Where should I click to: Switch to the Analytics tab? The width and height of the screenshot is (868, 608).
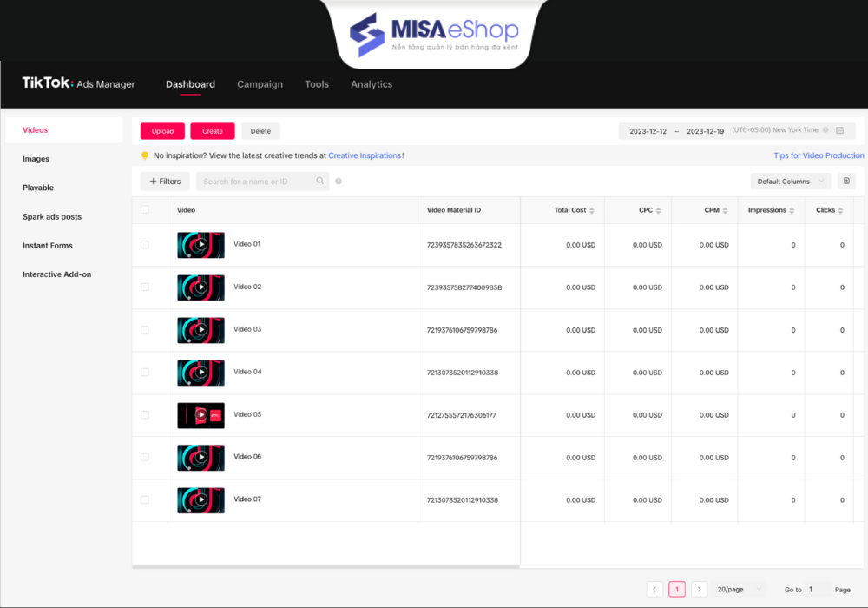click(x=372, y=84)
